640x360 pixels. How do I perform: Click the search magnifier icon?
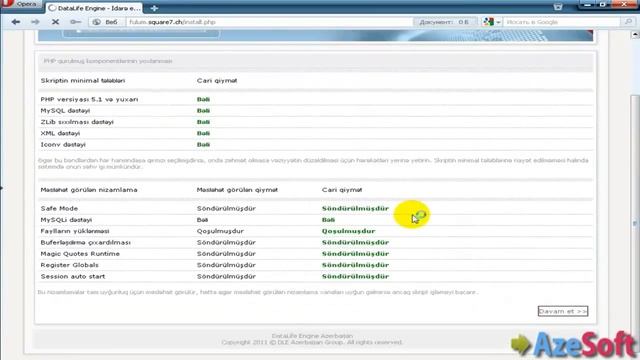tap(628, 22)
